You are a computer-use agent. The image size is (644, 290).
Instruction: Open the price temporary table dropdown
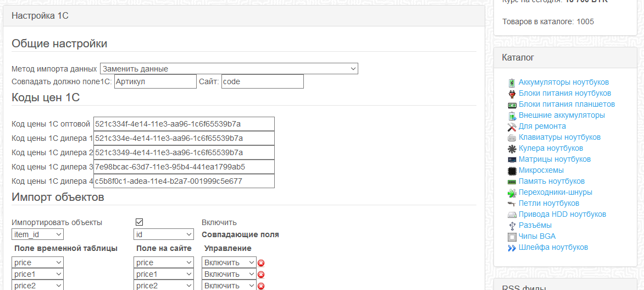tap(38, 262)
